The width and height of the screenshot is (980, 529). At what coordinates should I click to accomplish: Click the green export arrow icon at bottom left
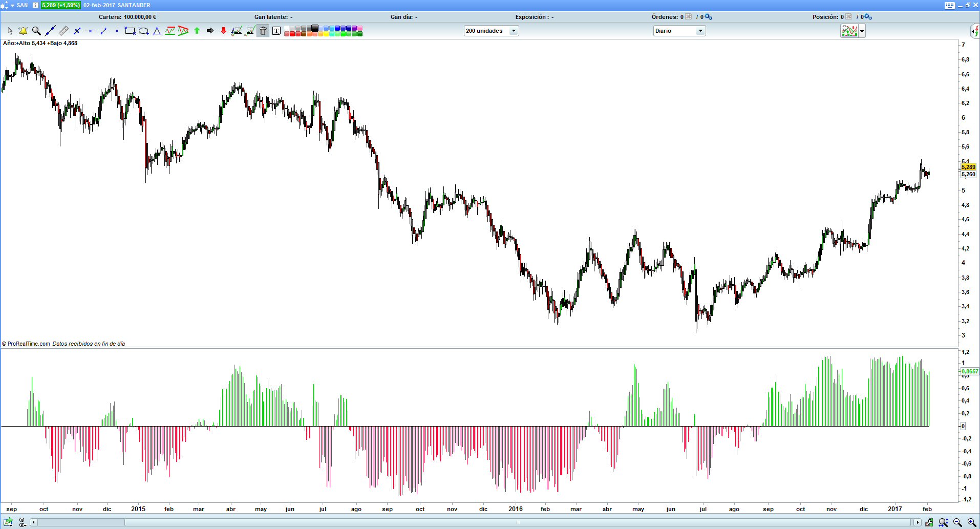coord(8,522)
